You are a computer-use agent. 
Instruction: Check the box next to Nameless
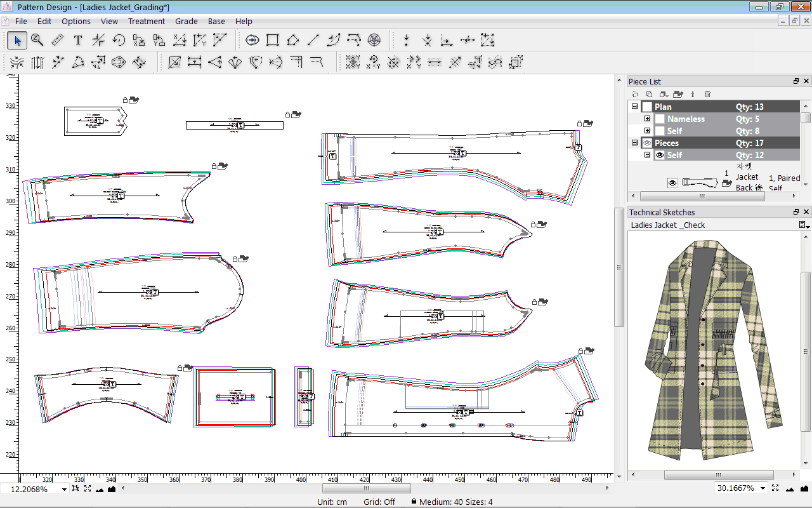click(660, 119)
